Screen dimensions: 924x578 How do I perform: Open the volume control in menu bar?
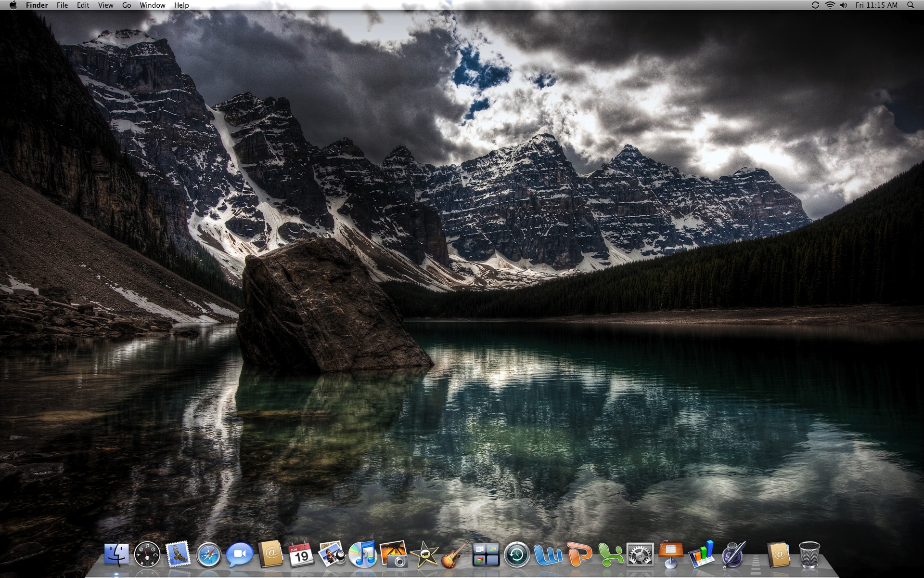click(x=844, y=5)
